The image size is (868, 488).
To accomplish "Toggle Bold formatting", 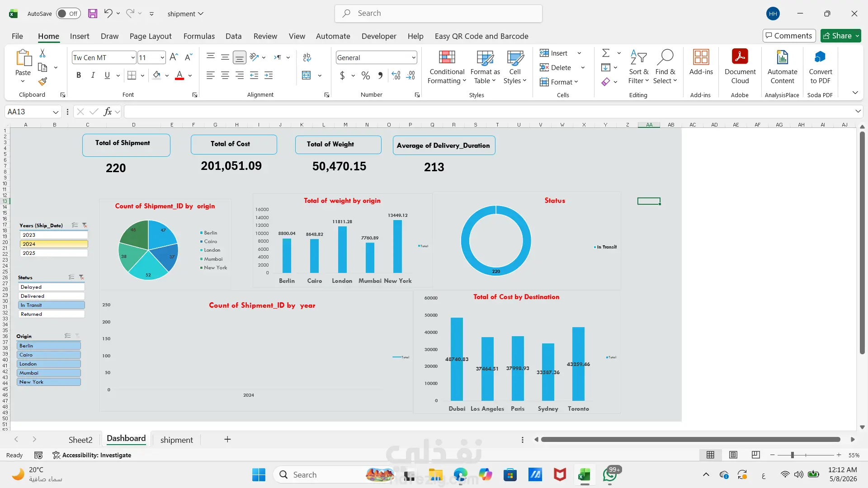I will pos(79,75).
